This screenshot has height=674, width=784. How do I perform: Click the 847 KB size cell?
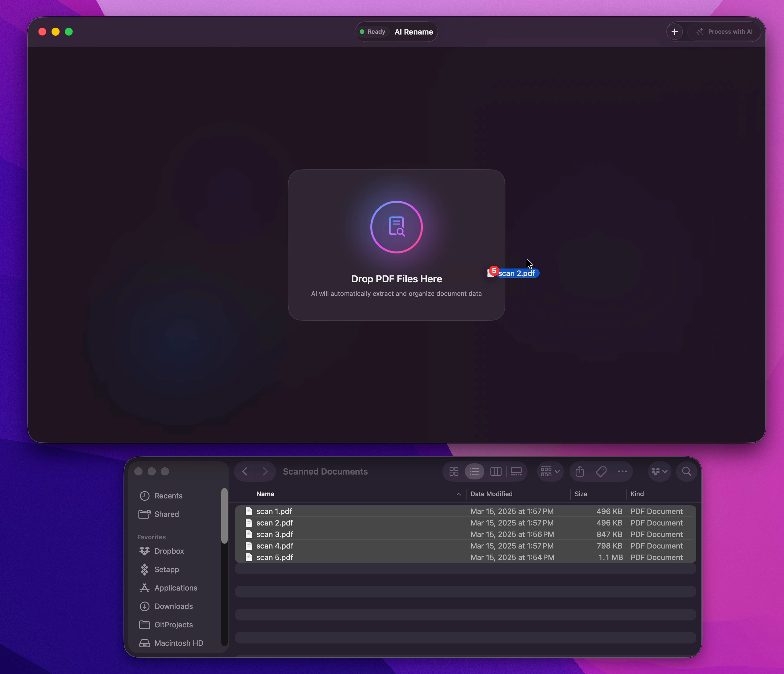(x=609, y=534)
